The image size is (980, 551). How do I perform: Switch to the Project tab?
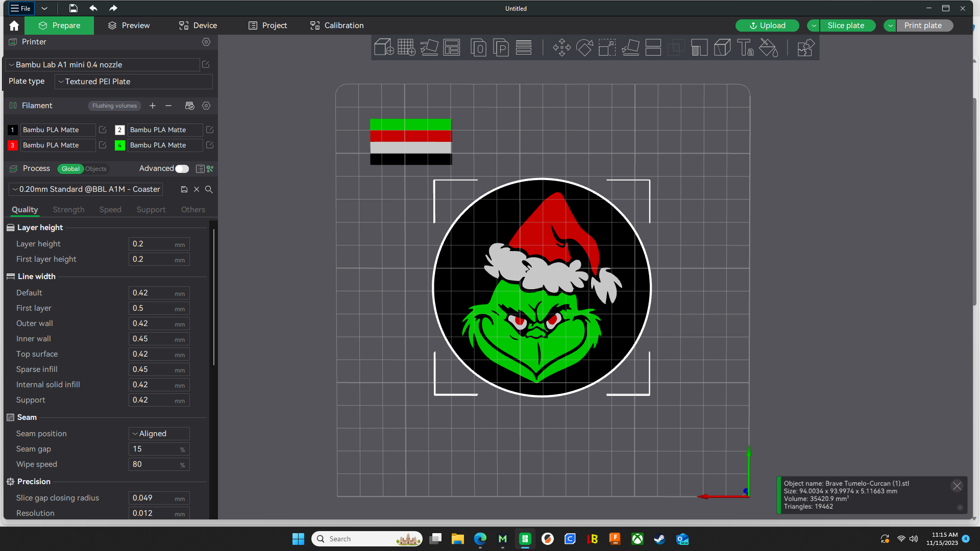(x=267, y=26)
